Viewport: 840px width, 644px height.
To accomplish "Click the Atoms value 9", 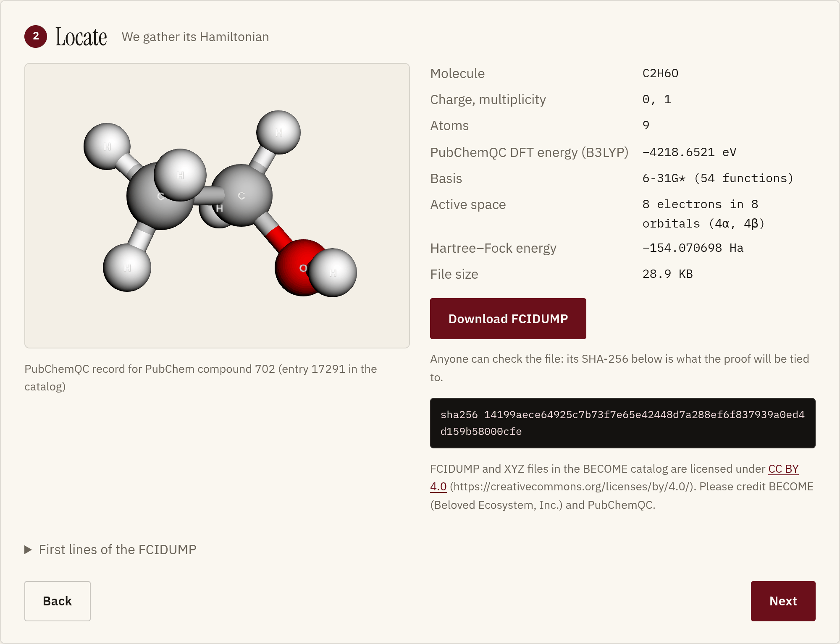I will tap(646, 126).
